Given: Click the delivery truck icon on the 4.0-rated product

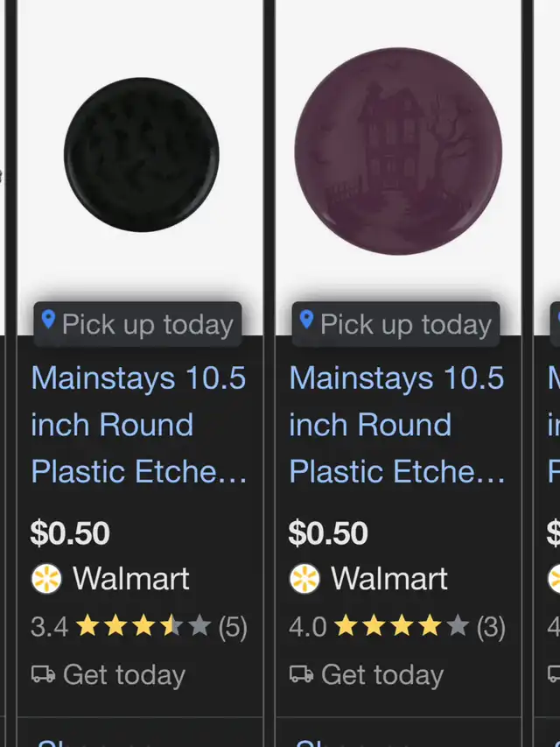Looking at the screenshot, I should pos(301,674).
